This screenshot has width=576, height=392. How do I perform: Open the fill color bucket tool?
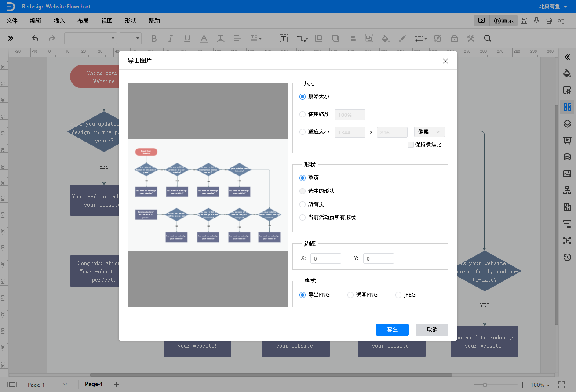click(385, 38)
